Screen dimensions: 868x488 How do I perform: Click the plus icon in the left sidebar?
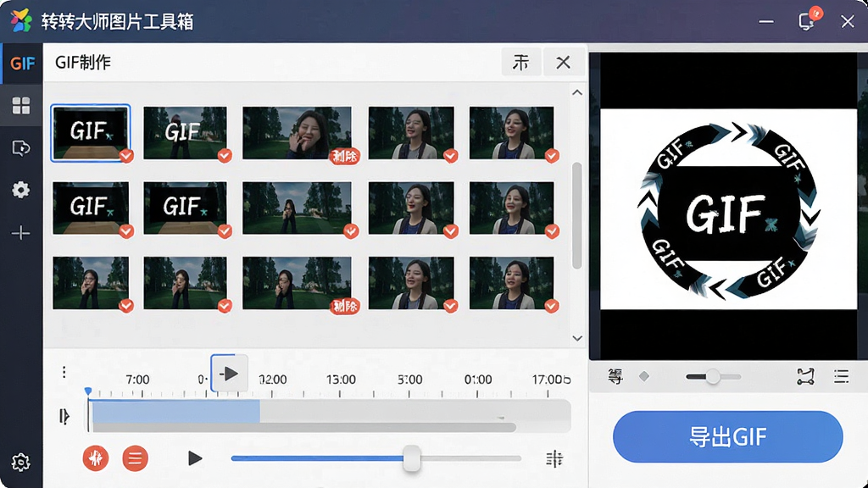(x=21, y=232)
